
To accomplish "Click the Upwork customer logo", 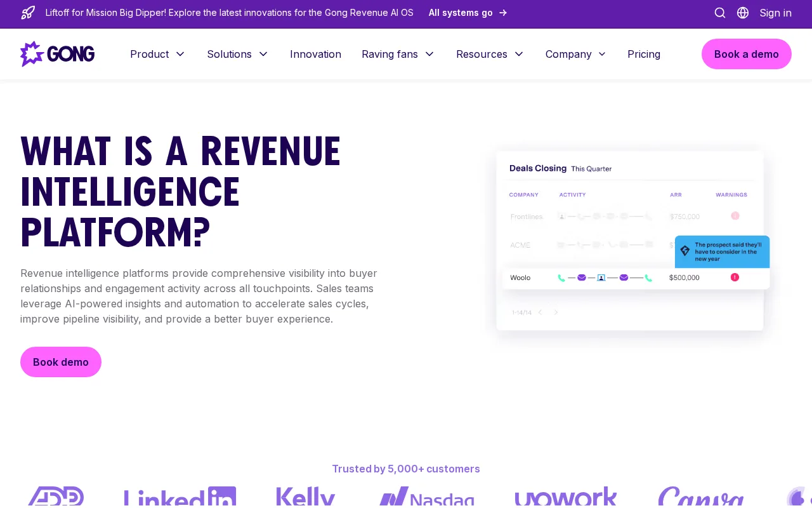I will tap(566, 497).
